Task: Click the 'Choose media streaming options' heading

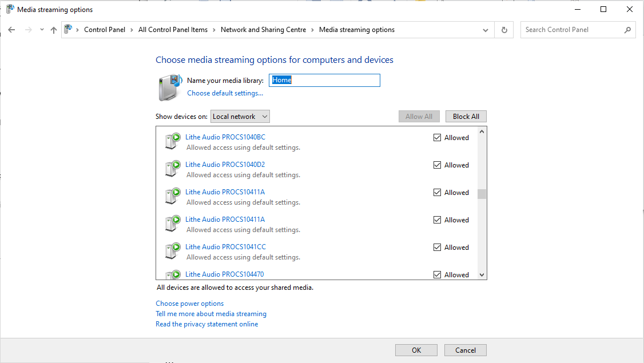Action: [x=275, y=60]
